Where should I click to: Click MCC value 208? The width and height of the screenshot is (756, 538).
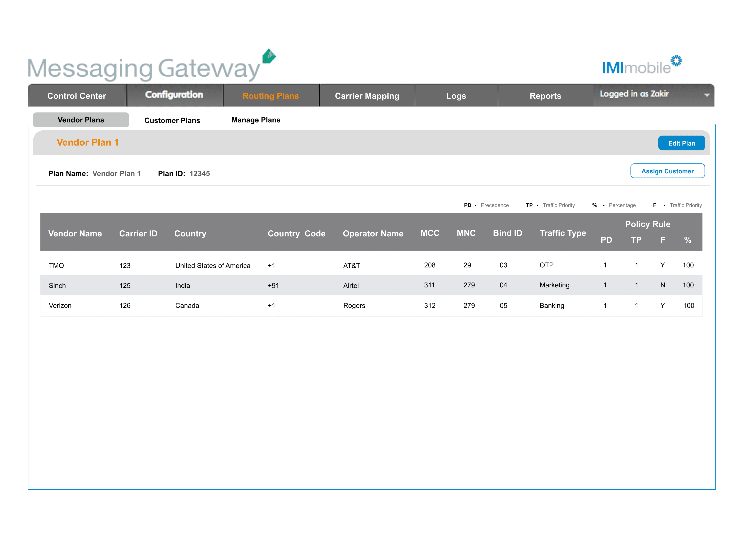pos(430,265)
